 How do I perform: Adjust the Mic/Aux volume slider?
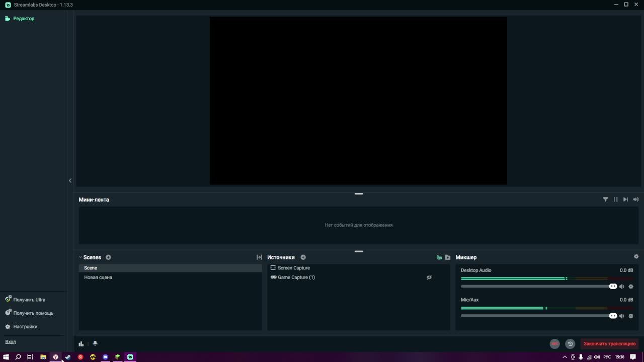click(539, 316)
